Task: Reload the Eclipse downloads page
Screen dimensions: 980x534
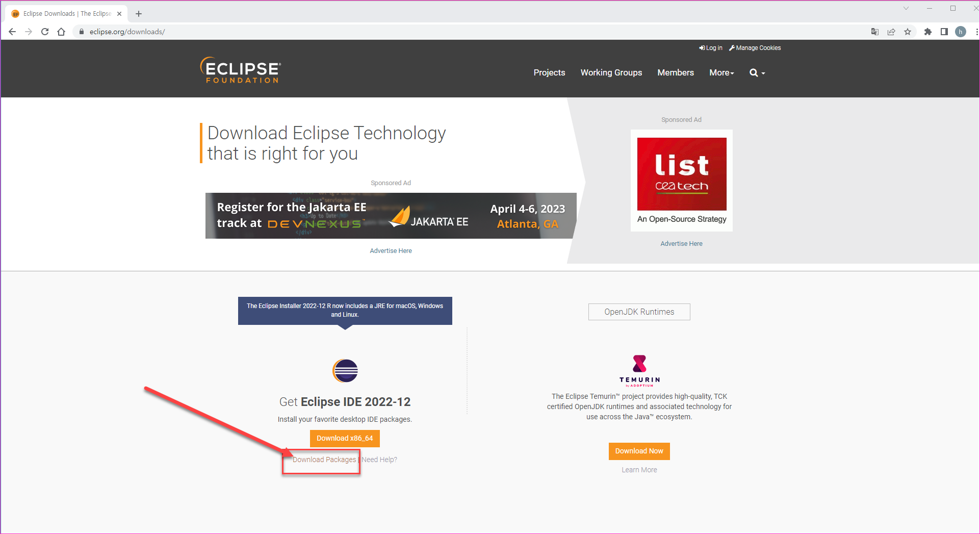Action: pos(45,32)
